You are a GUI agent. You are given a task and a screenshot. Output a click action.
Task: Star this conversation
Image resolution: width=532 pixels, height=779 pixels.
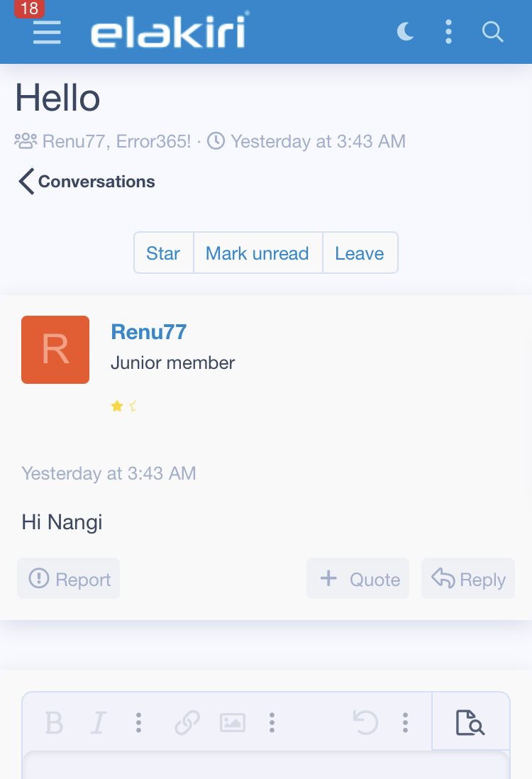[163, 253]
